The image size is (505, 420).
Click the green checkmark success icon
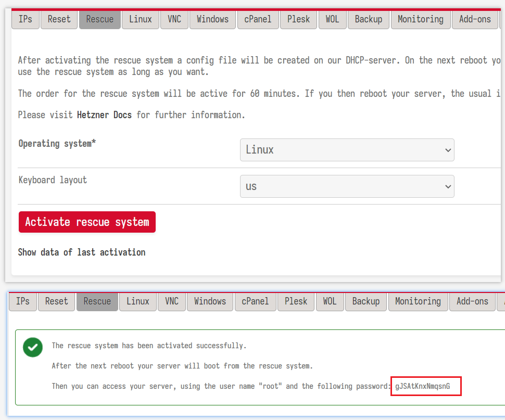tap(33, 347)
